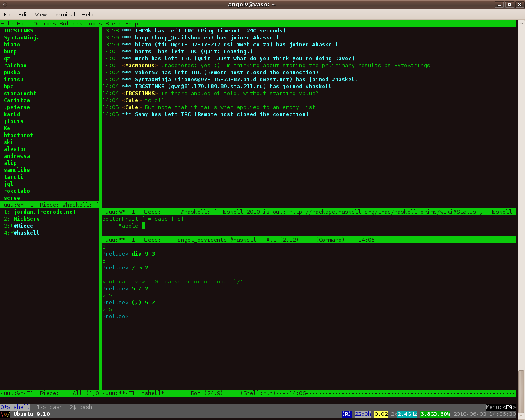Select user IRCSTINKS in nick list
Screen dimensions: 525x420
(x=18, y=31)
